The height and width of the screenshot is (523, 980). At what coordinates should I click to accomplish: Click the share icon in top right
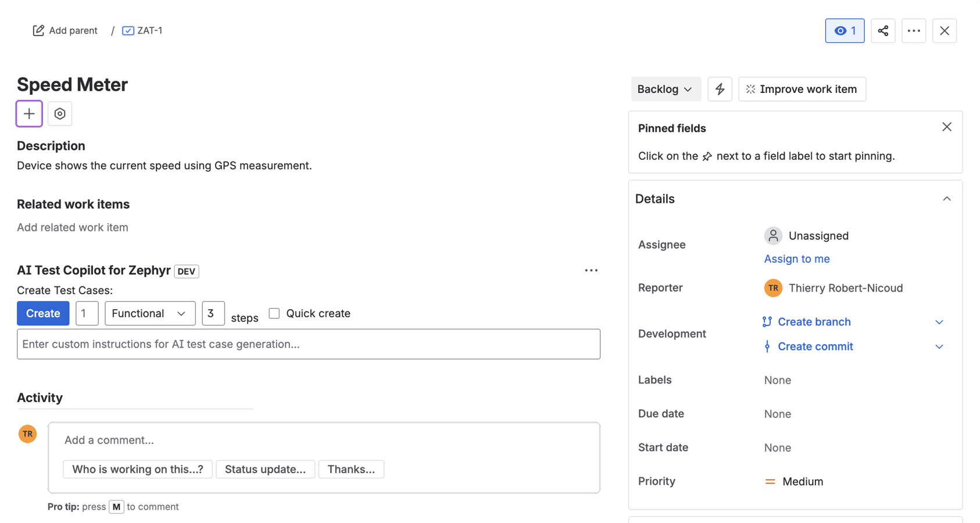click(883, 30)
